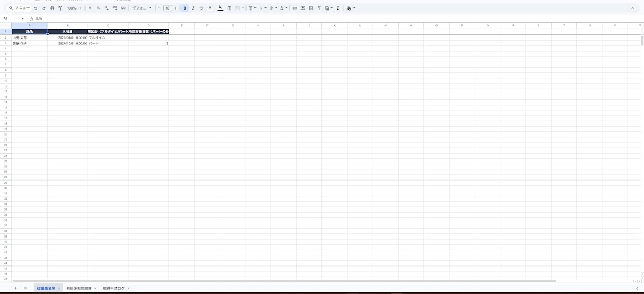
Task: Click the Print icon
Action: [x=52, y=8]
